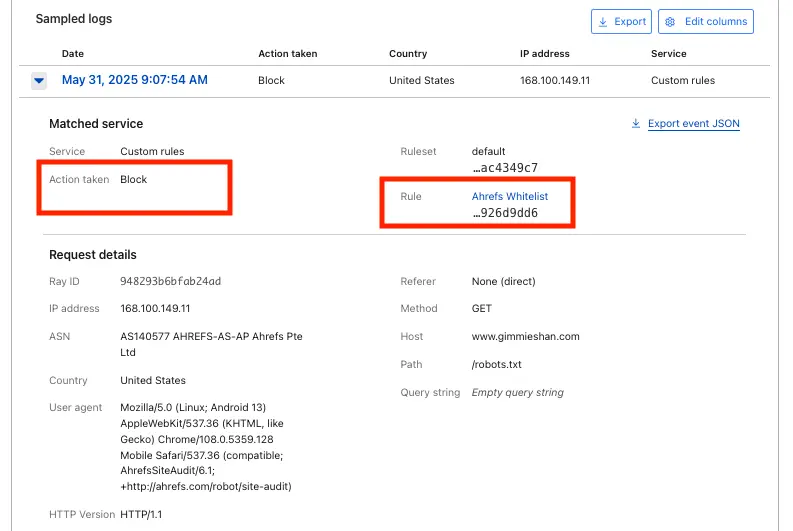This screenshot has width=793, height=531.
Task: Click 168.100.149.11 in the log row
Action: (555, 80)
